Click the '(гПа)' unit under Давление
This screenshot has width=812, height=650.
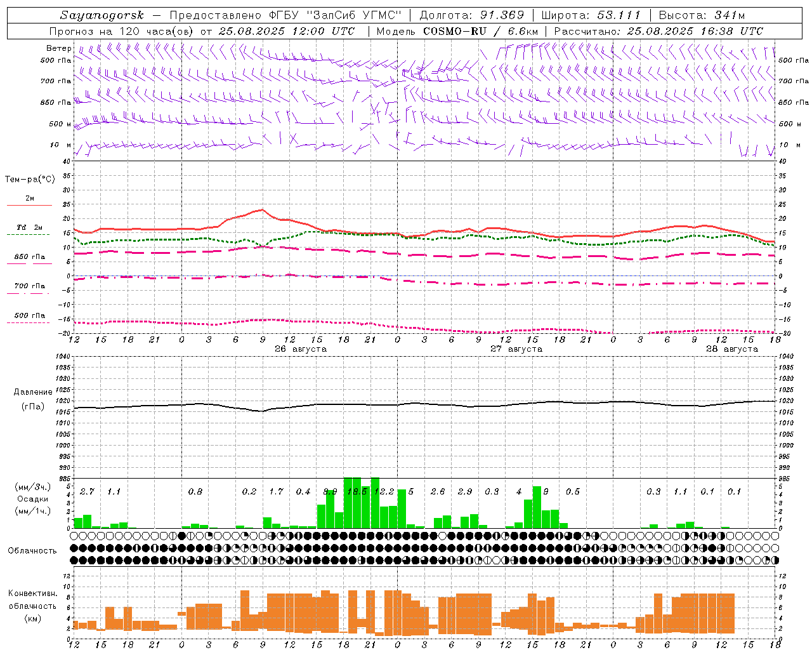tap(33, 406)
